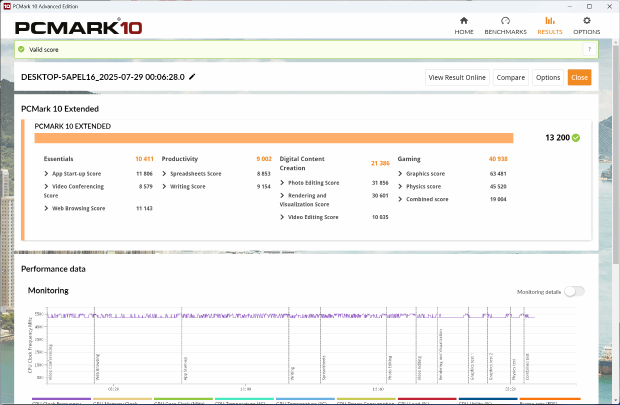Click the Monitoring heading
Image resolution: width=620 pixels, height=405 pixels.
coord(48,291)
